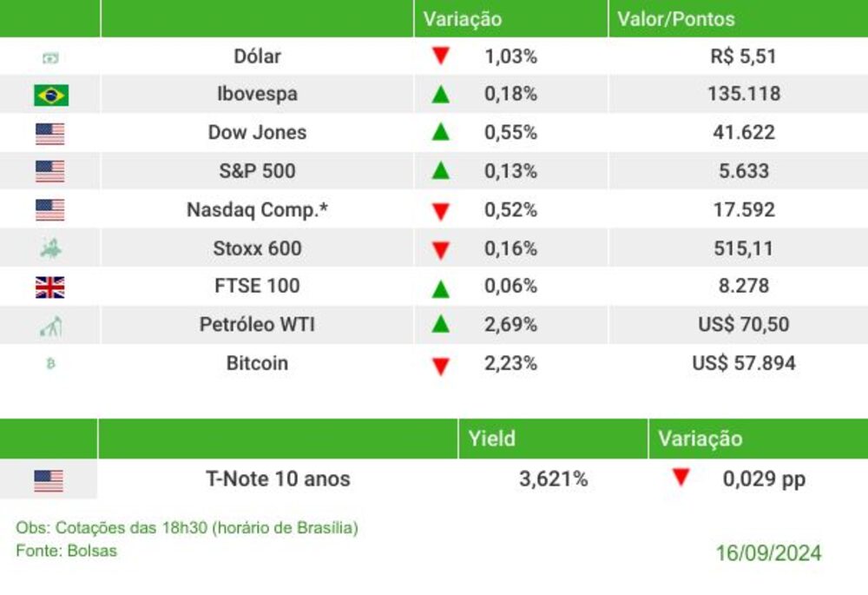Click the US flag next to Dow Jones

[49, 134]
